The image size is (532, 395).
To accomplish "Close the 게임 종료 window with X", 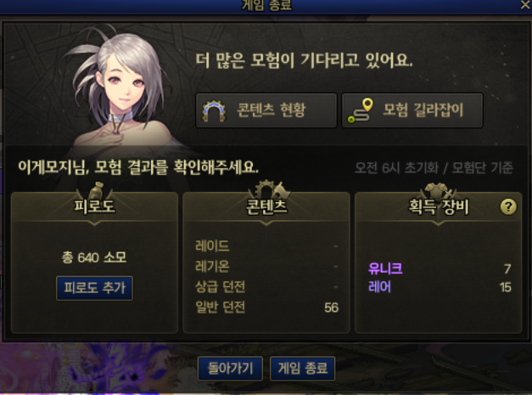I will (x=525, y=5).
